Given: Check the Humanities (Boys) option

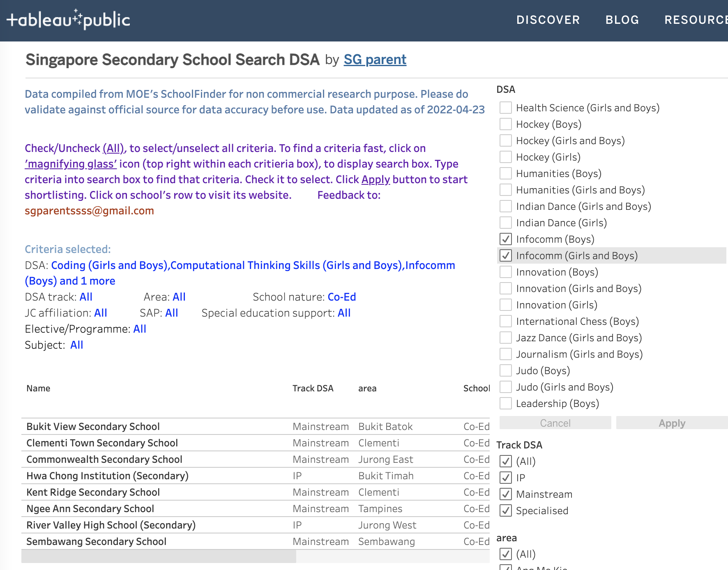Looking at the screenshot, I should (506, 173).
